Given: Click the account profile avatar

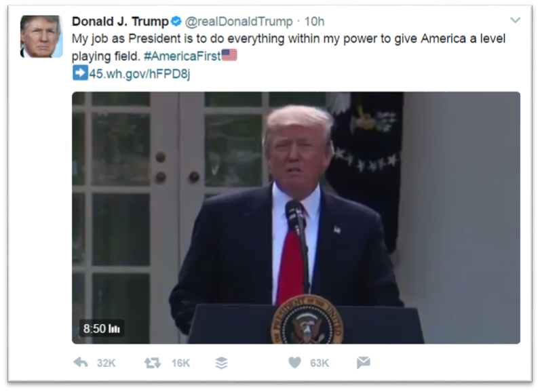Looking at the screenshot, I should (x=41, y=36).
